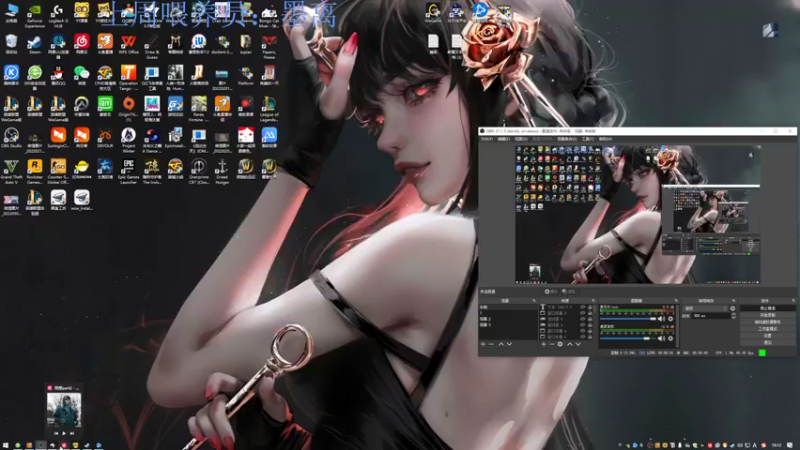
Task: Pop out the OBS Scenes dock panel
Action: point(534,301)
